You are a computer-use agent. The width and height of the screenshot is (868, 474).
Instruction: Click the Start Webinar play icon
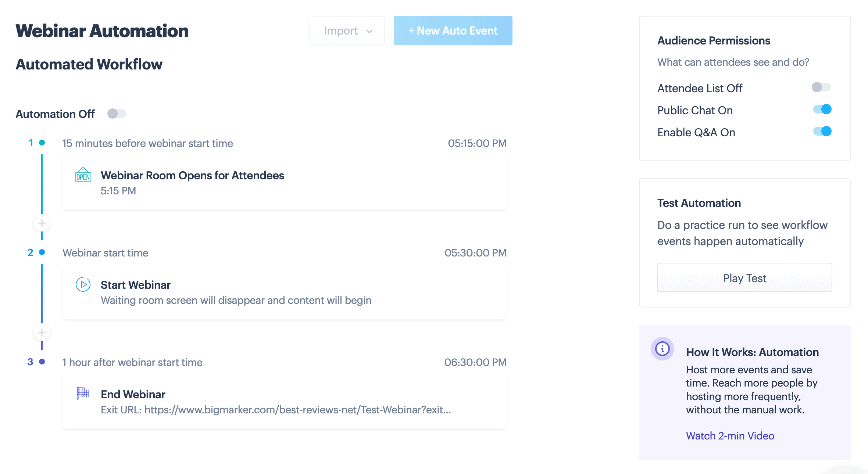[83, 284]
